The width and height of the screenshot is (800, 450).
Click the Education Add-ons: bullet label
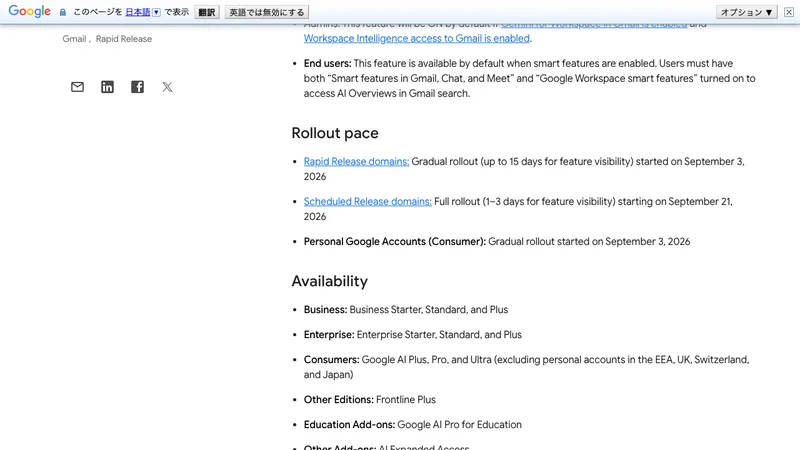point(349,424)
